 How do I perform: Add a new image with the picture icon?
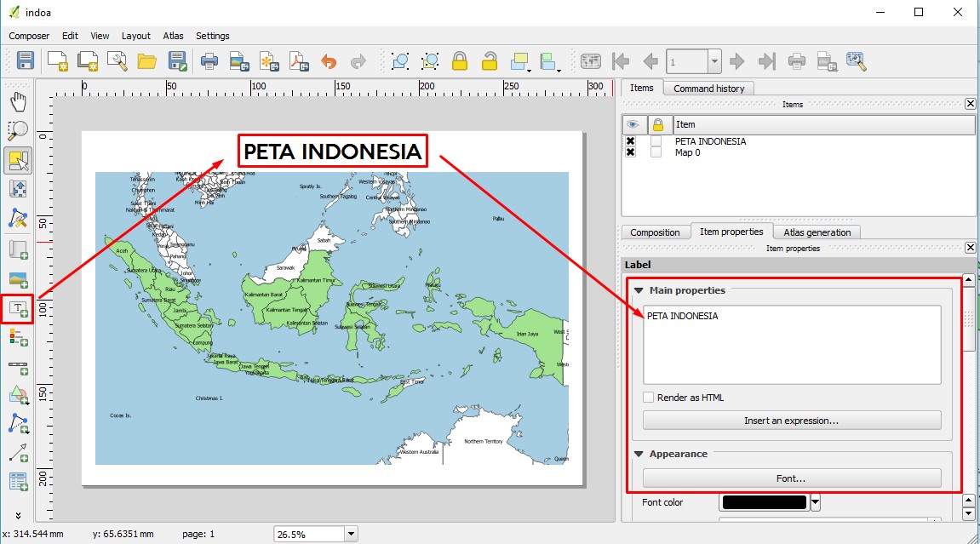pyautogui.click(x=19, y=277)
